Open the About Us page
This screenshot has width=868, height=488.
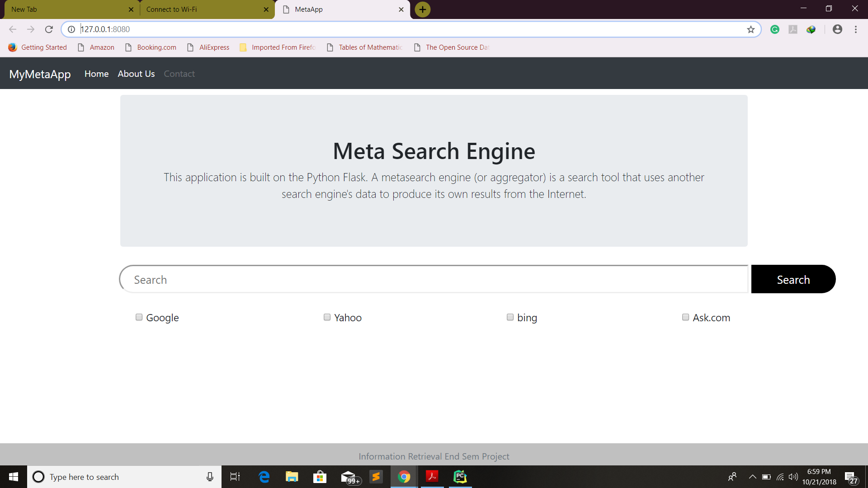click(x=136, y=74)
